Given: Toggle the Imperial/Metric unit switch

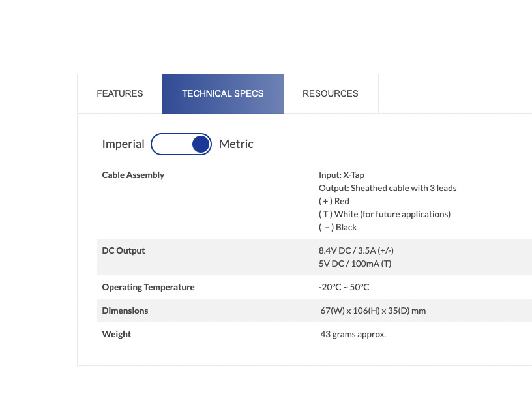Looking at the screenshot, I should (181, 144).
